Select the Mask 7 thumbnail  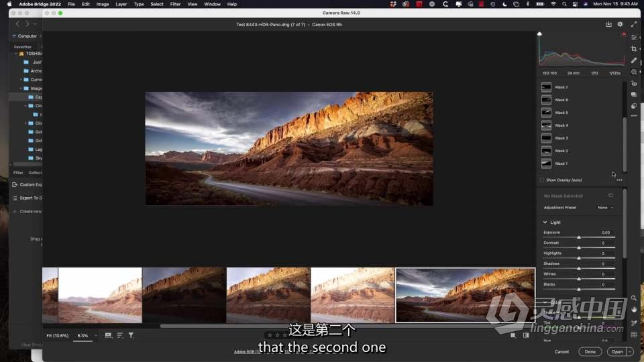click(x=546, y=87)
